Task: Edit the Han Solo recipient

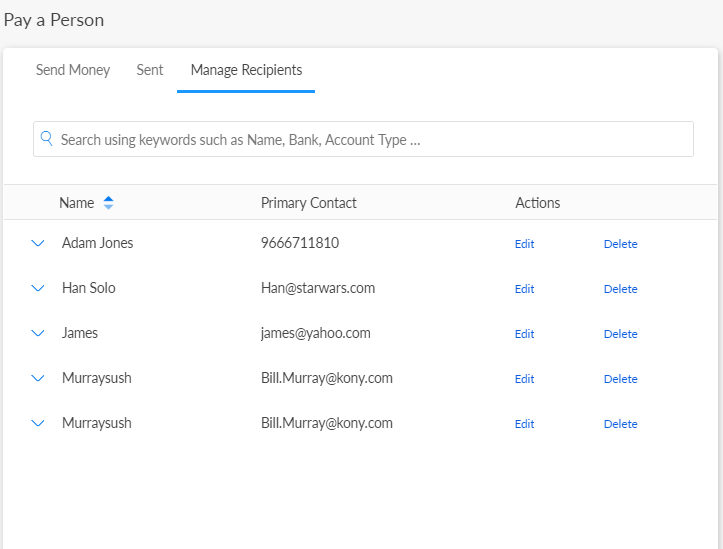Action: (x=524, y=289)
